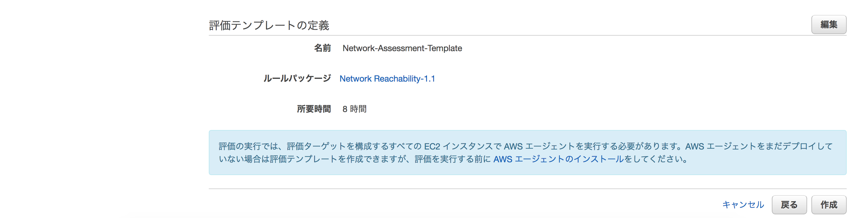The width and height of the screenshot is (868, 218).
Task: Select the 評価テンプレートの定義 heading
Action: (x=269, y=25)
